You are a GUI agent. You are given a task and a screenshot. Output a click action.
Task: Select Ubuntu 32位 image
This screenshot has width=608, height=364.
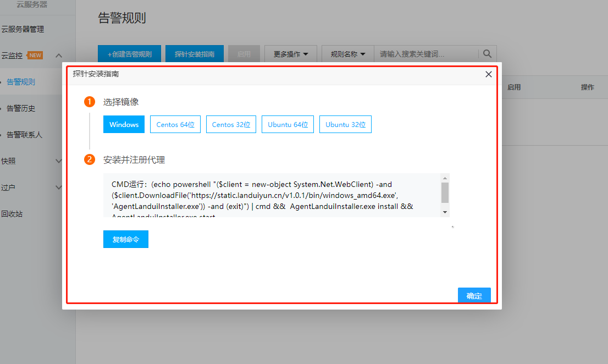pyautogui.click(x=345, y=124)
